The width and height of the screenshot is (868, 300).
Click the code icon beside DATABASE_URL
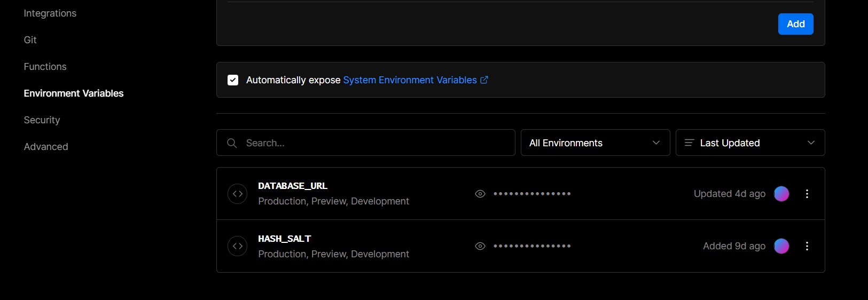pos(237,194)
